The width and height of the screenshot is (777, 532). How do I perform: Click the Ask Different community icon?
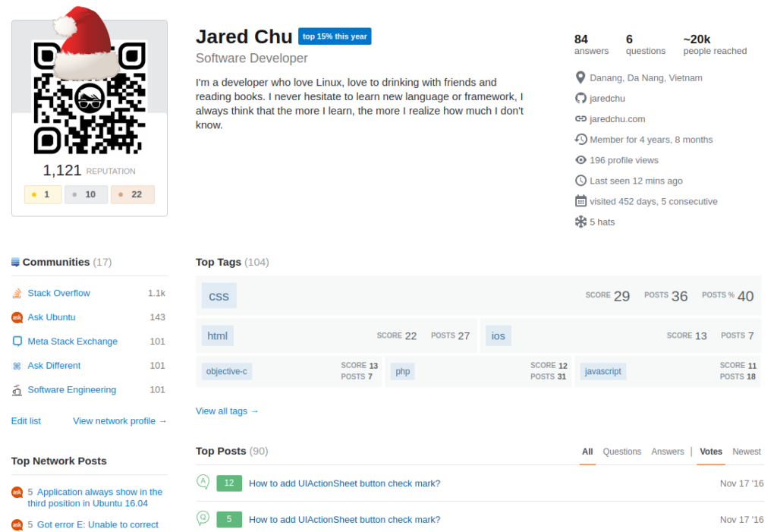coord(17,366)
